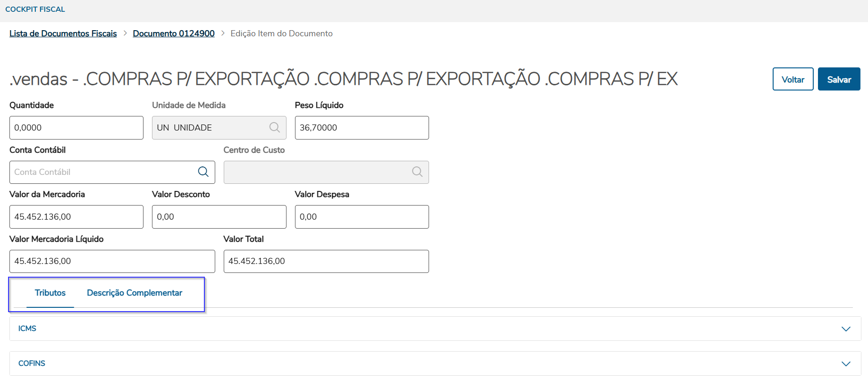This screenshot has width=868, height=379.
Task: Select the Valor da Mercadoria field
Action: click(x=76, y=217)
